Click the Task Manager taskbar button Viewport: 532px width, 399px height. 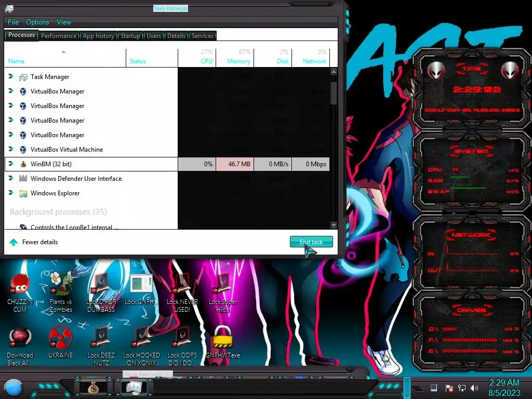(x=134, y=387)
